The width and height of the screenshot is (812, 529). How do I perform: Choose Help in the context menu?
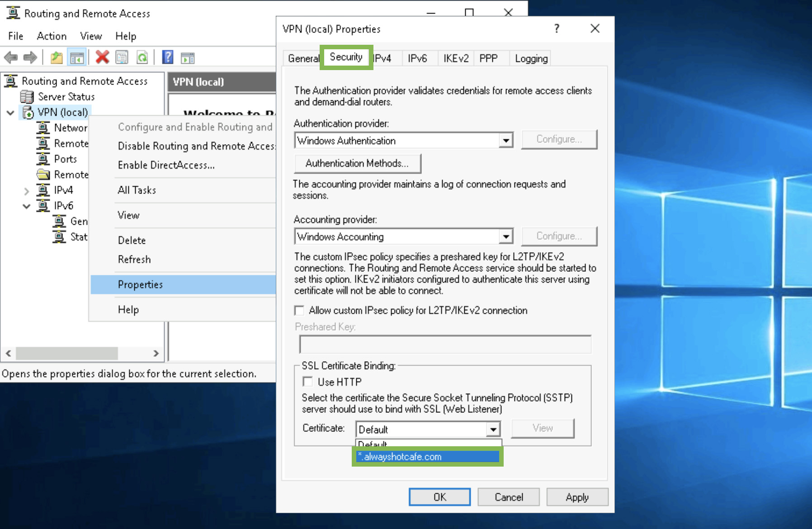click(x=183, y=310)
